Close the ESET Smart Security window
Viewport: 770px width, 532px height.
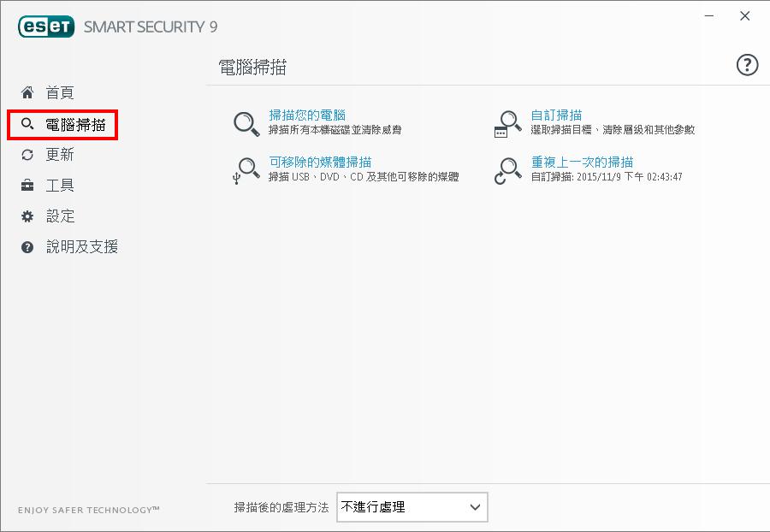click(744, 16)
